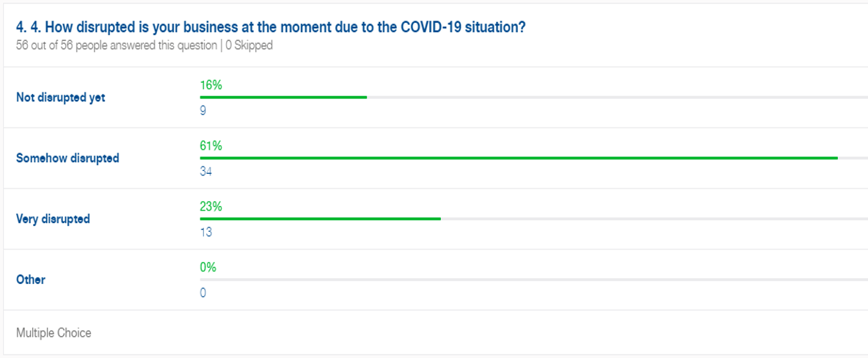Select the 'Not disrupted yet' label
Image resolution: width=868 pixels, height=358 pixels.
tap(60, 98)
